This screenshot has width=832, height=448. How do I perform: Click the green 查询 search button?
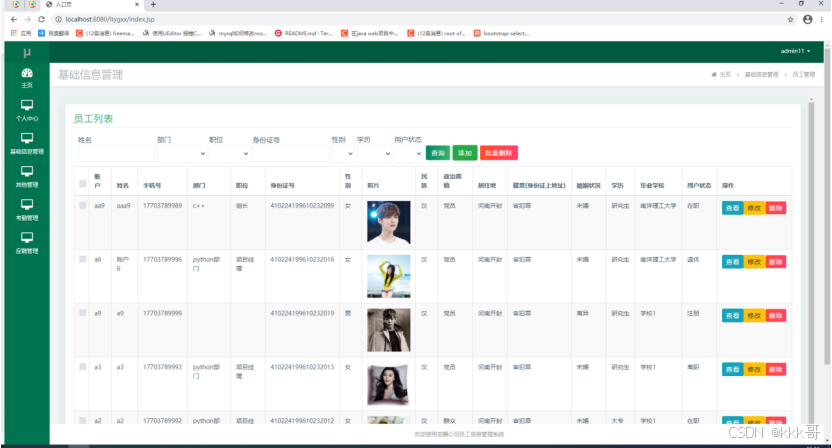click(x=438, y=153)
